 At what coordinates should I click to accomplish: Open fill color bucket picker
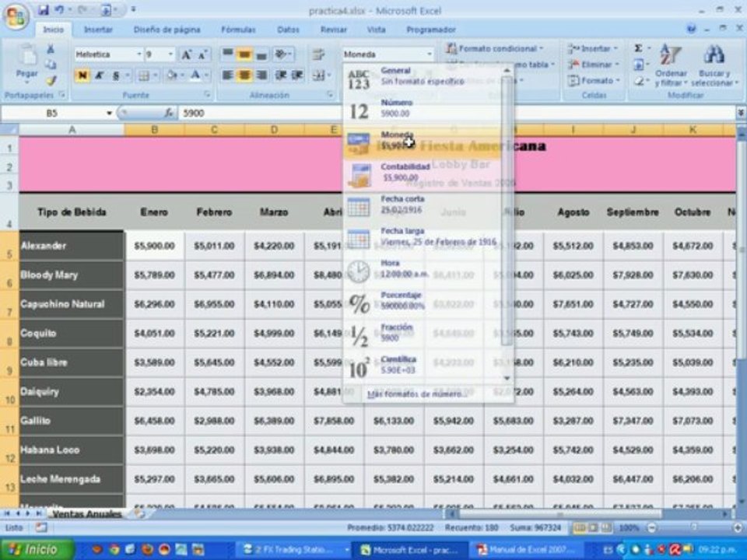(171, 75)
